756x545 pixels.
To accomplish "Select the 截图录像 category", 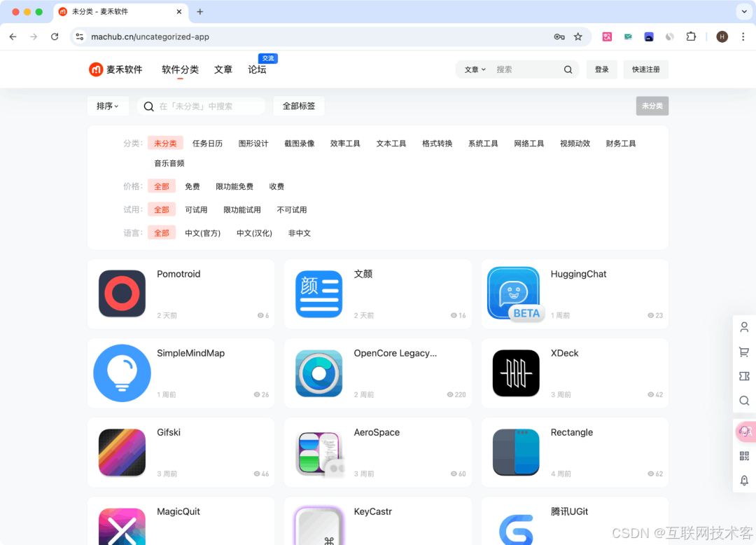I will coord(300,143).
